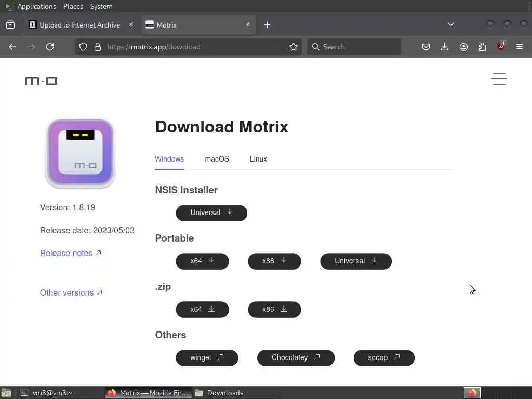Download the .zip x64 archive
The width and height of the screenshot is (532, 399).
pos(202,310)
